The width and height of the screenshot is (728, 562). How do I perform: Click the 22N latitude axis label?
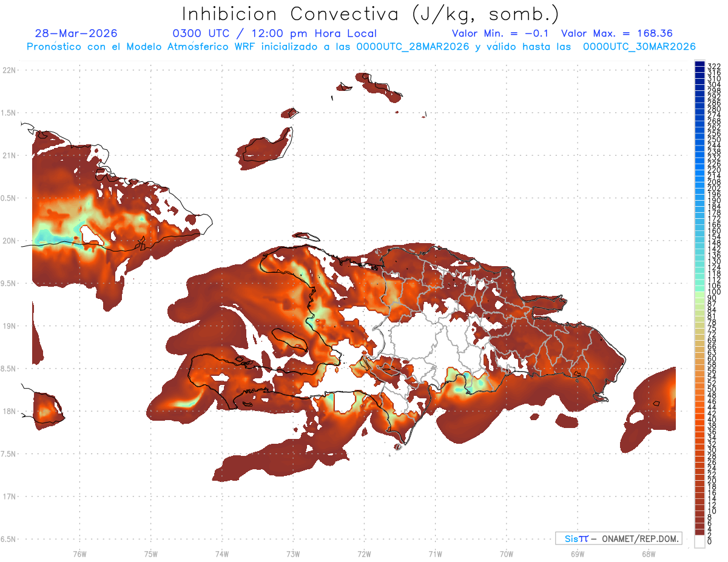pos(8,70)
